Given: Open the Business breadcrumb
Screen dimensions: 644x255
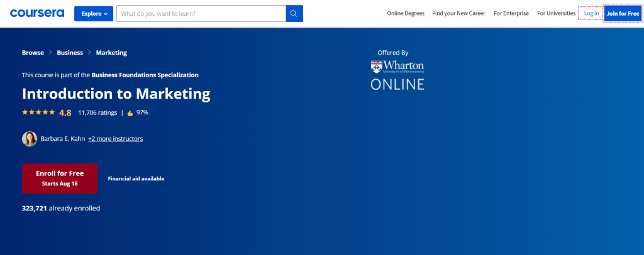Looking at the screenshot, I should tap(70, 53).
